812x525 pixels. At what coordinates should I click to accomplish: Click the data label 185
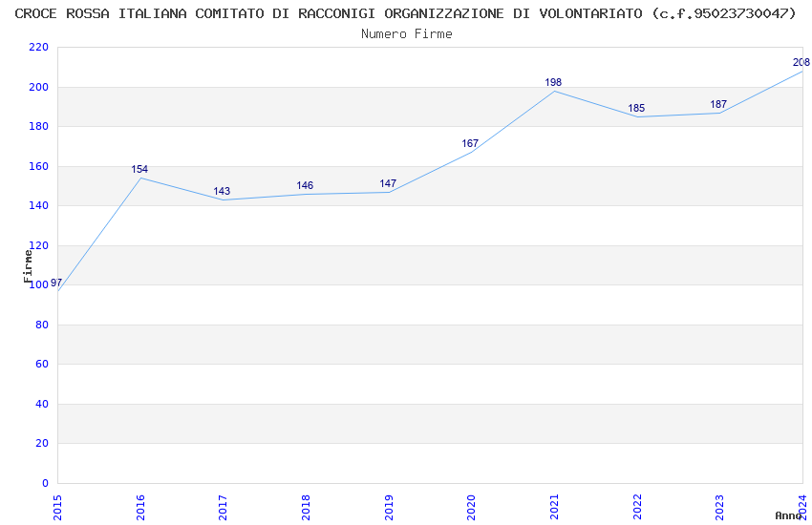(x=636, y=108)
